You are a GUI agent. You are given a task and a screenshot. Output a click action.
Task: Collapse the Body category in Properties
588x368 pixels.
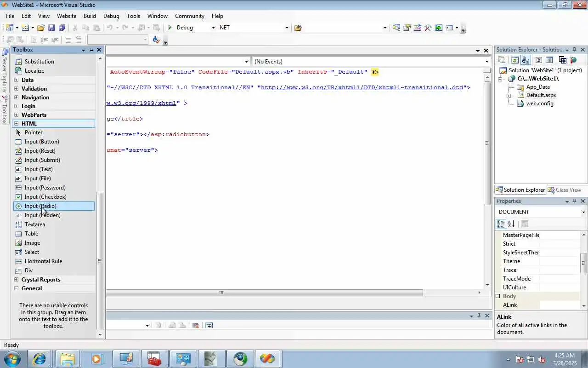[498, 296]
